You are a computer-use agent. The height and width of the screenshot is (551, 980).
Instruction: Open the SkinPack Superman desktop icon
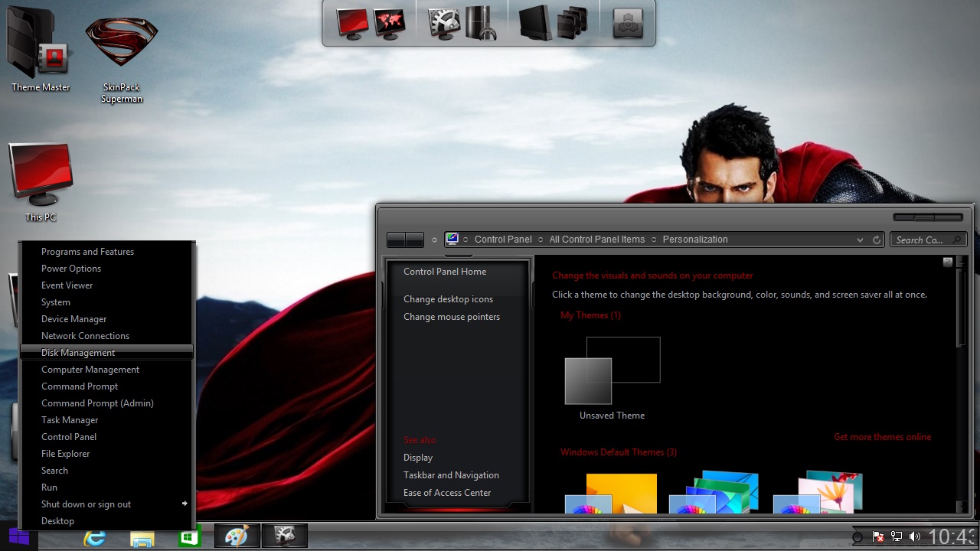pos(121,60)
